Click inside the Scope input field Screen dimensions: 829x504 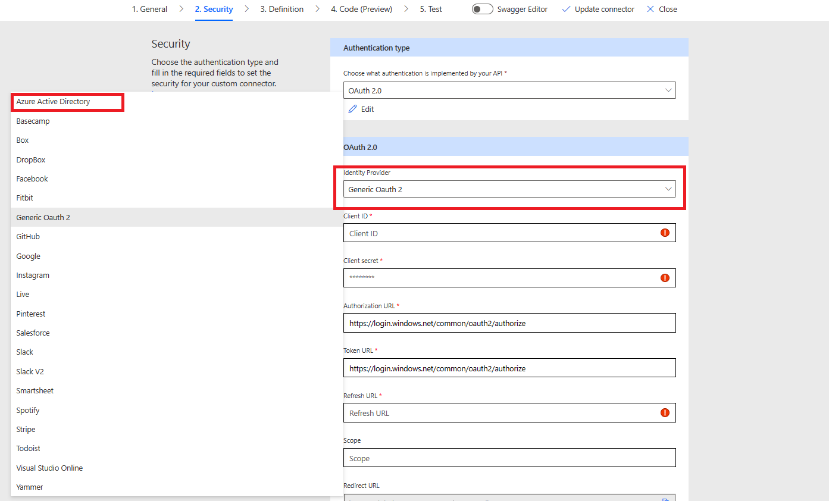[509, 458]
